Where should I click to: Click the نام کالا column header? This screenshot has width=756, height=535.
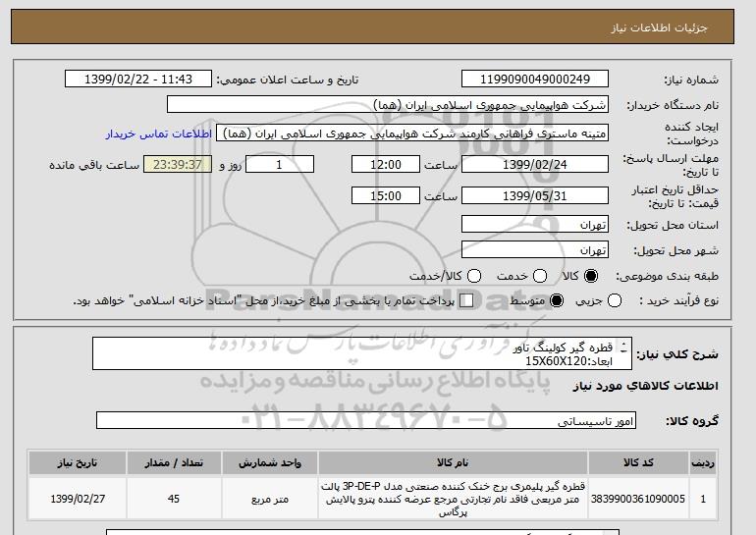453,462
